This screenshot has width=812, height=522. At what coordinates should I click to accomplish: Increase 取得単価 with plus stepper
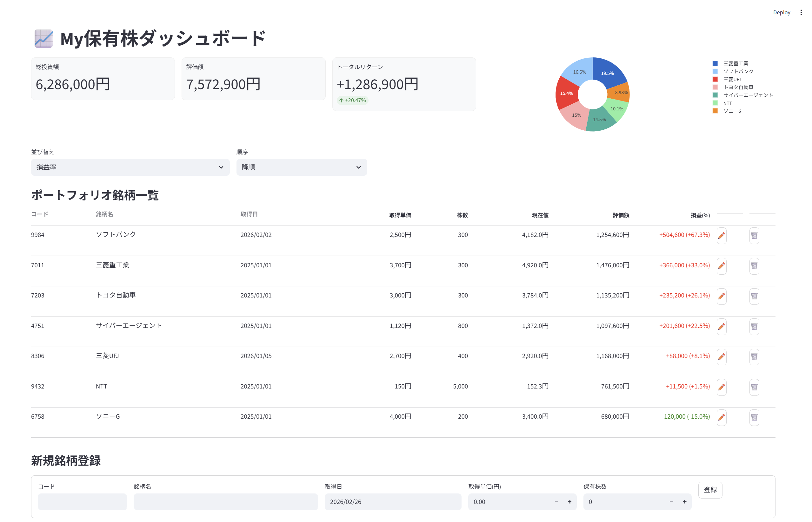[569, 502]
